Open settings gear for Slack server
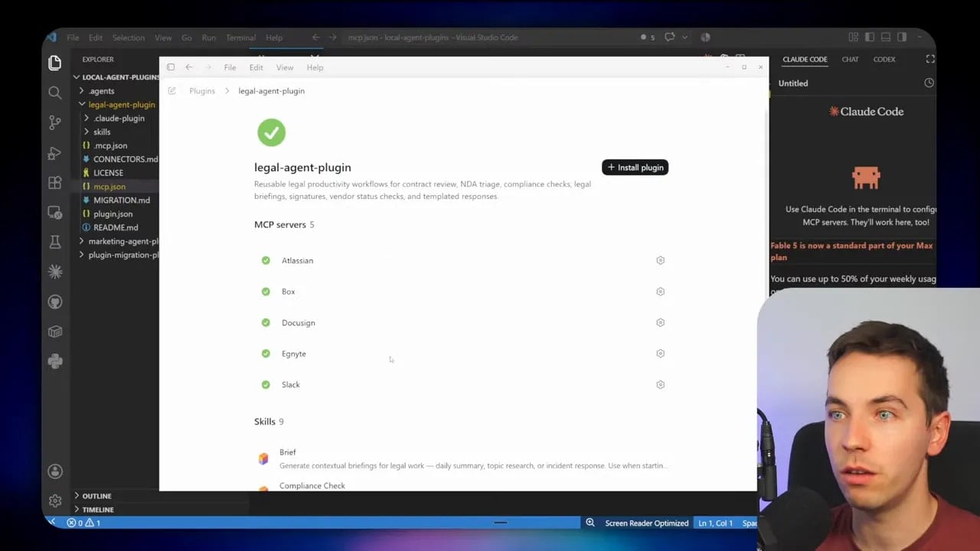 point(660,384)
